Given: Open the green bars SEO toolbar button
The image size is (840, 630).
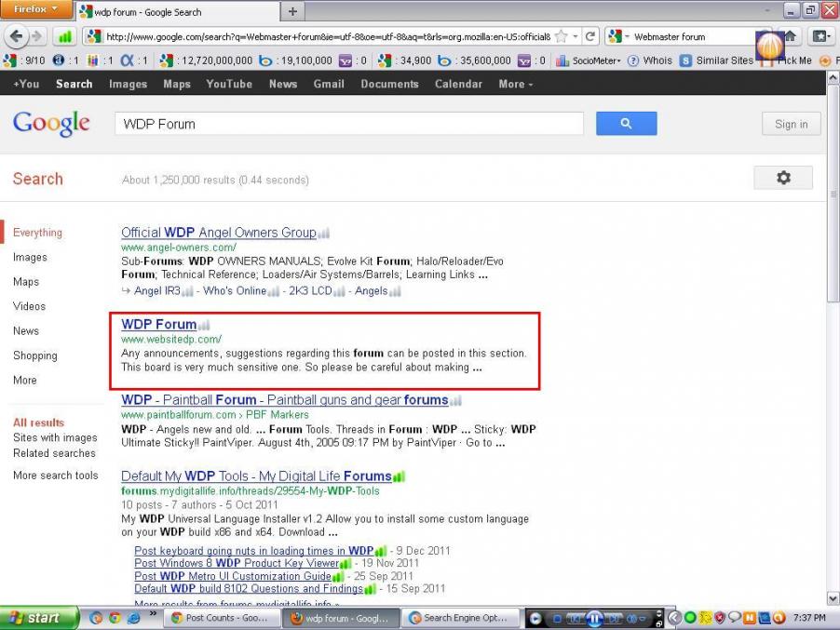Looking at the screenshot, I should click(x=64, y=36).
